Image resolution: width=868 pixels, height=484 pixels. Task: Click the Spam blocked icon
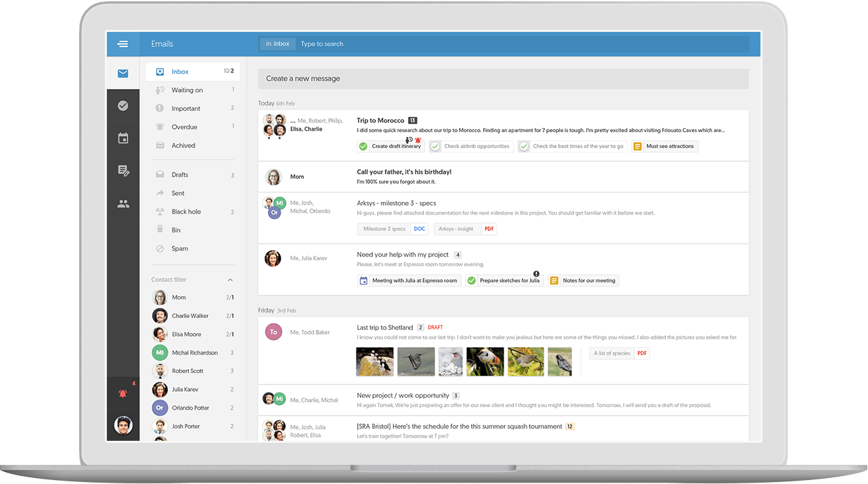(x=160, y=248)
